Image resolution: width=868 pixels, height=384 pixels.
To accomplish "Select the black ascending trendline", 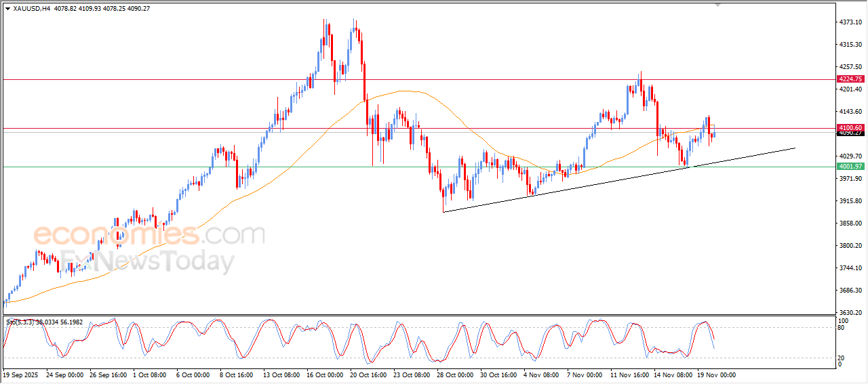I will [610, 182].
